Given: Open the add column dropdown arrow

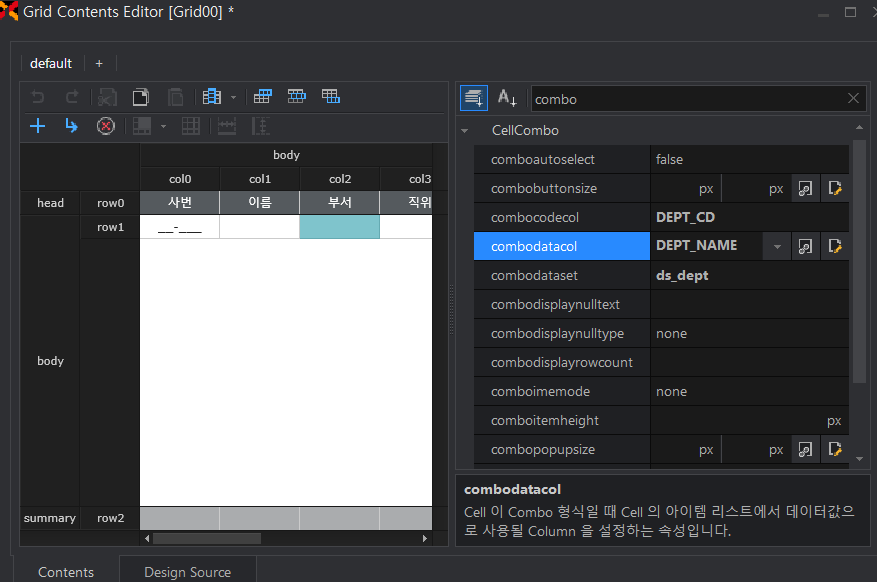Looking at the screenshot, I should 233,97.
